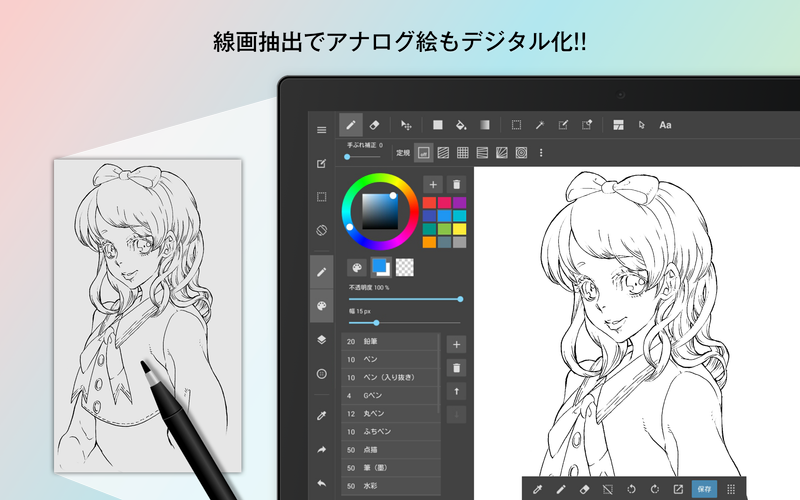Screen dimensions: 800x500
Task: Open the shortcut grid icon in bottom bar
Action: pos(731,489)
